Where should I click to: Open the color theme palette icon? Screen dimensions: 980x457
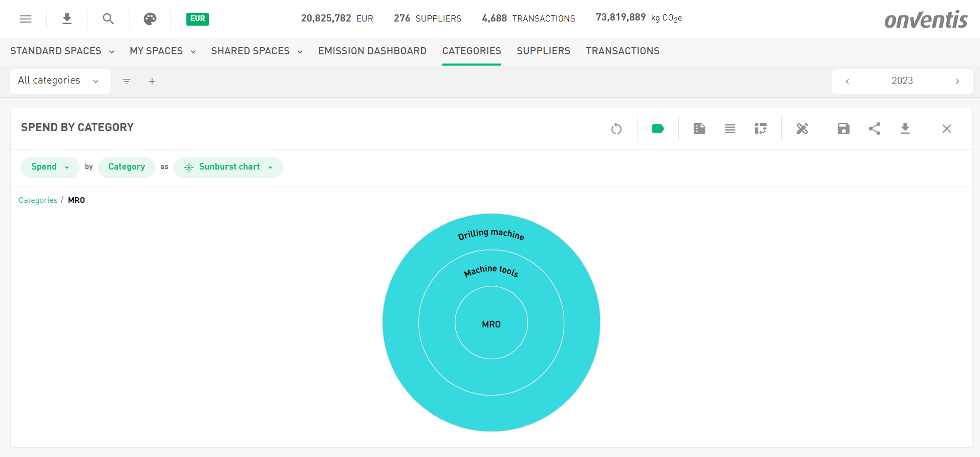tap(150, 19)
